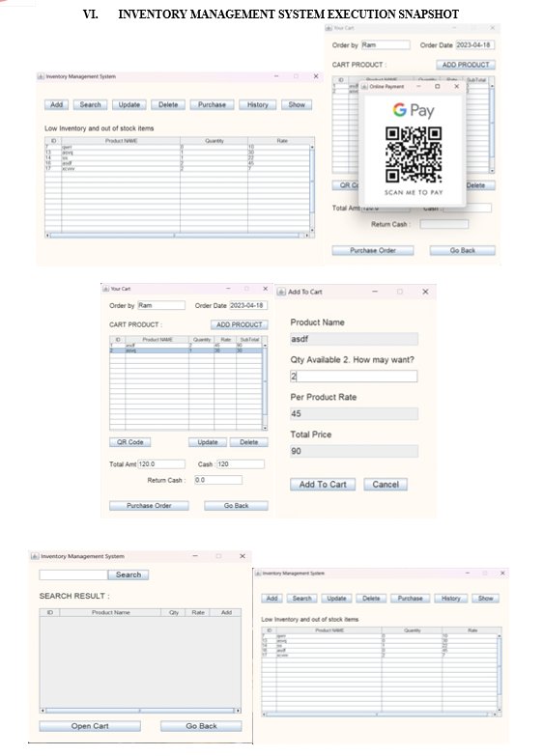Image resolution: width=543 pixels, height=756 pixels.
Task: Click the Per Product Rate field showing 45
Action: [354, 413]
